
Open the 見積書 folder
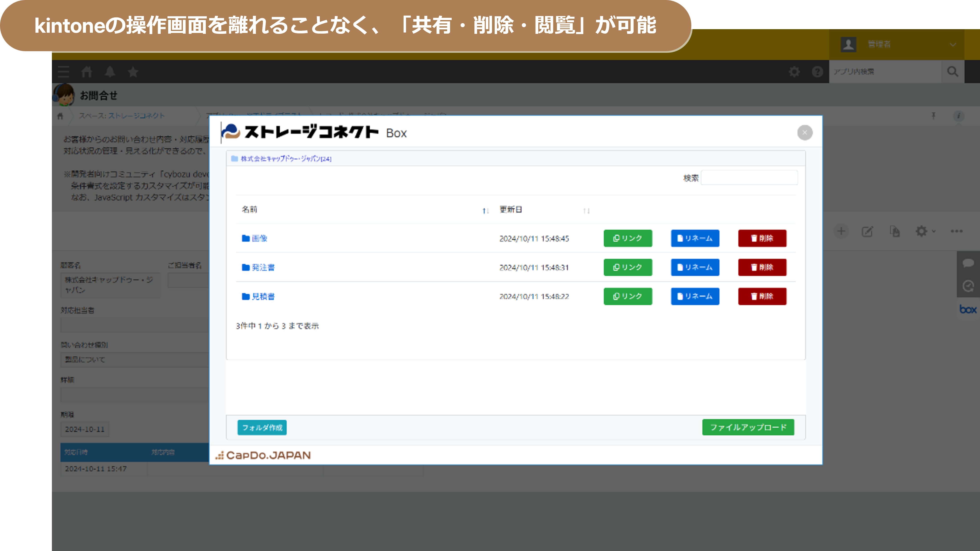[x=258, y=296]
